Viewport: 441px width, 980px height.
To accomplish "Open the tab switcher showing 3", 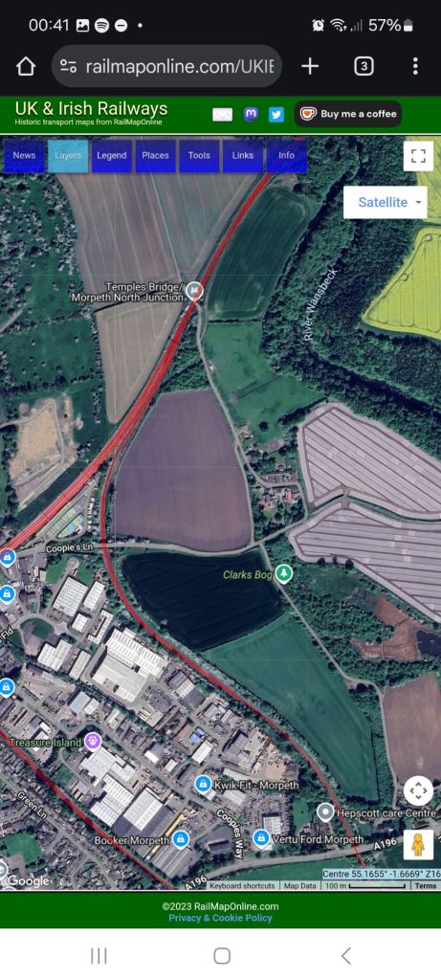I will [364, 66].
